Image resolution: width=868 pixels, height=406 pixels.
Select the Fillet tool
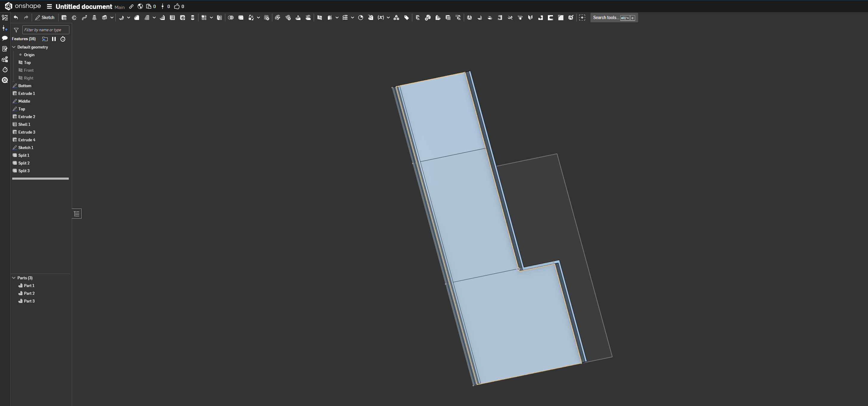(122, 18)
